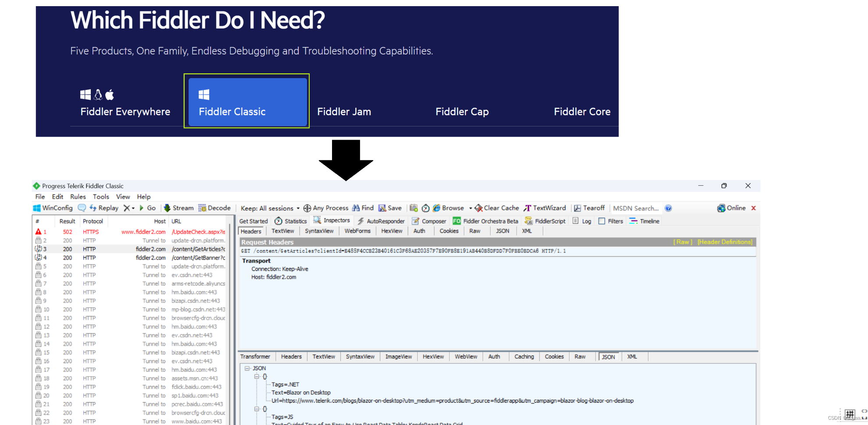Open the Browse dropdown arrow
The image size is (868, 425).
[x=471, y=208]
